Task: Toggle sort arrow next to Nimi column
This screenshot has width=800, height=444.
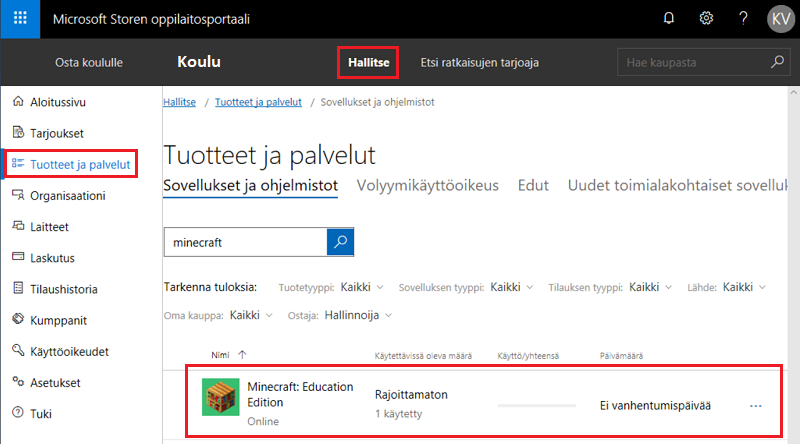Action: point(242,355)
